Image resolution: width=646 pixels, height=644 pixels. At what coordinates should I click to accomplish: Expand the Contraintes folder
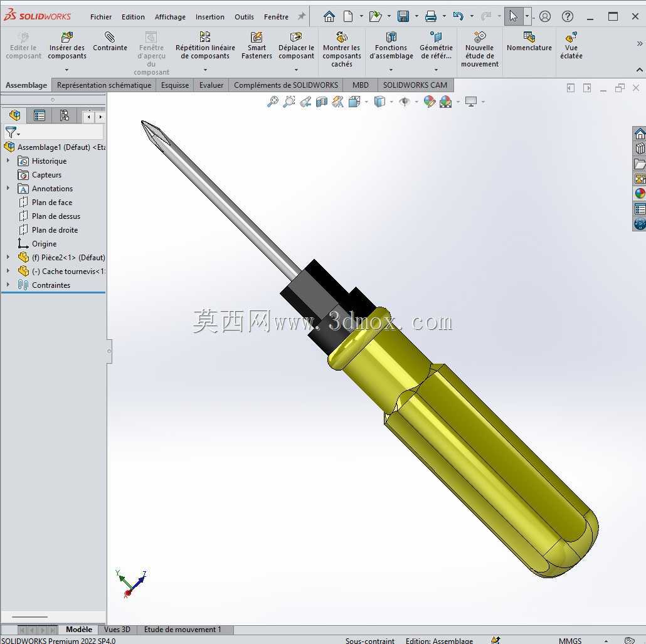8,285
